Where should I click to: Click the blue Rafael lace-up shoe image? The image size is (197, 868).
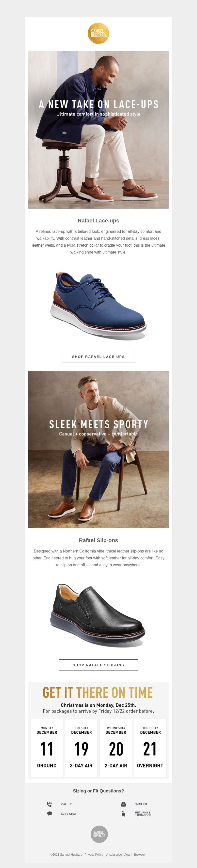[x=98, y=305]
